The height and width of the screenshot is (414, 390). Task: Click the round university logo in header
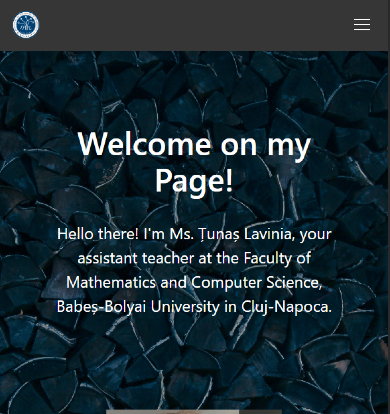(26, 25)
